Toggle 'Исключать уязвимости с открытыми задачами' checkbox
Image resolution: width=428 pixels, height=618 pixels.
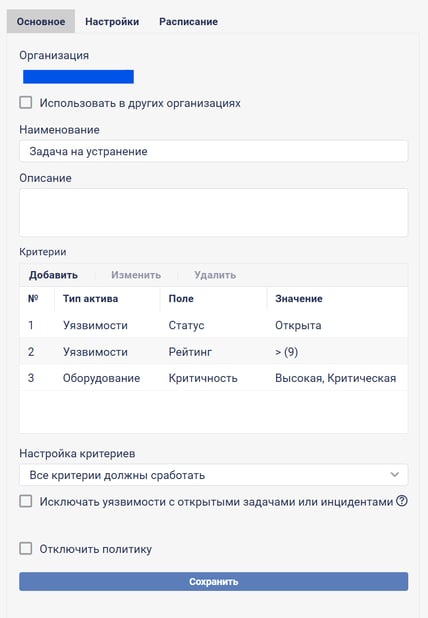[x=26, y=501]
